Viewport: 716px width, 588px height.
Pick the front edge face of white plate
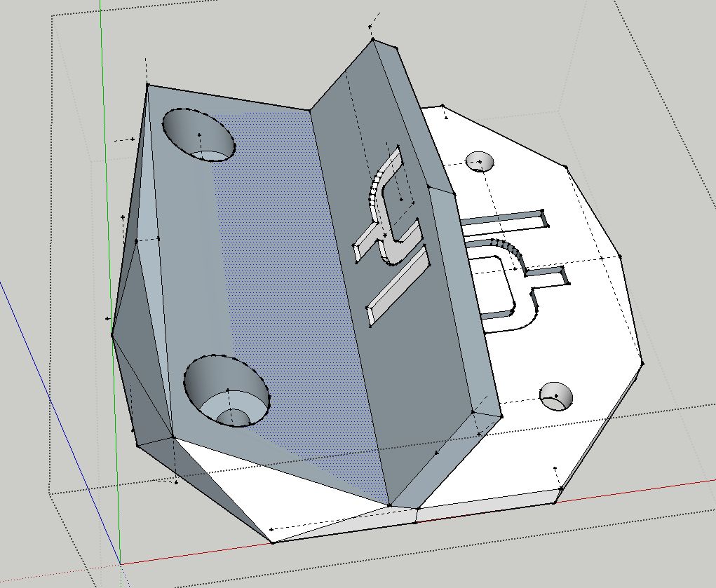click(x=491, y=503)
